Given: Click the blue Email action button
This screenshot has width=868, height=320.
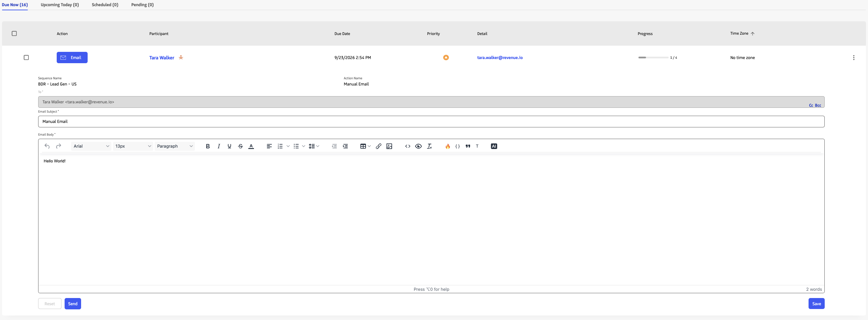Looking at the screenshot, I should (72, 58).
